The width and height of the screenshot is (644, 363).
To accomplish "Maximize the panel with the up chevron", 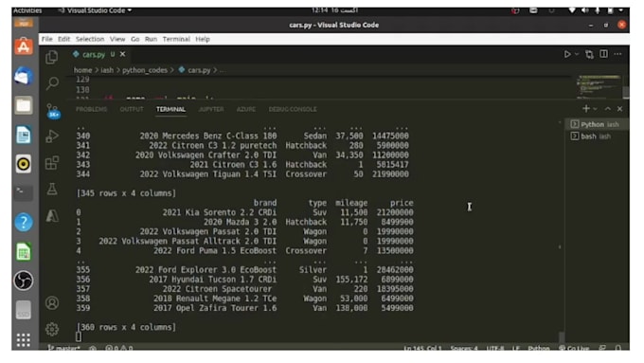I will click(x=608, y=109).
